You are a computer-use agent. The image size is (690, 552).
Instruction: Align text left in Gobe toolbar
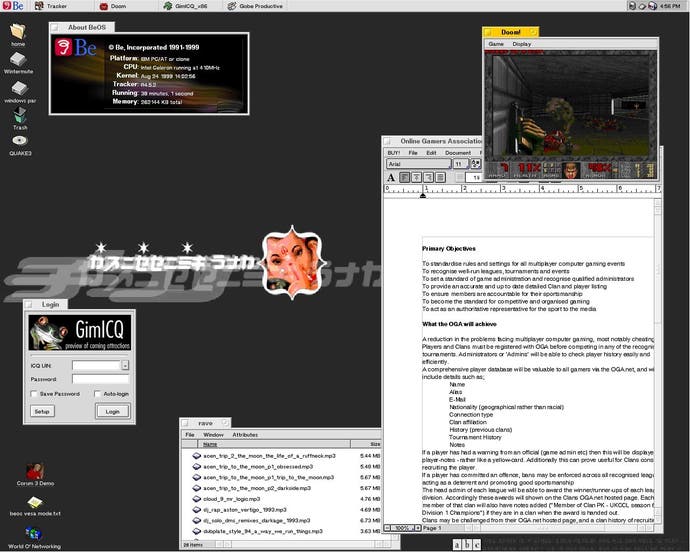(x=404, y=177)
